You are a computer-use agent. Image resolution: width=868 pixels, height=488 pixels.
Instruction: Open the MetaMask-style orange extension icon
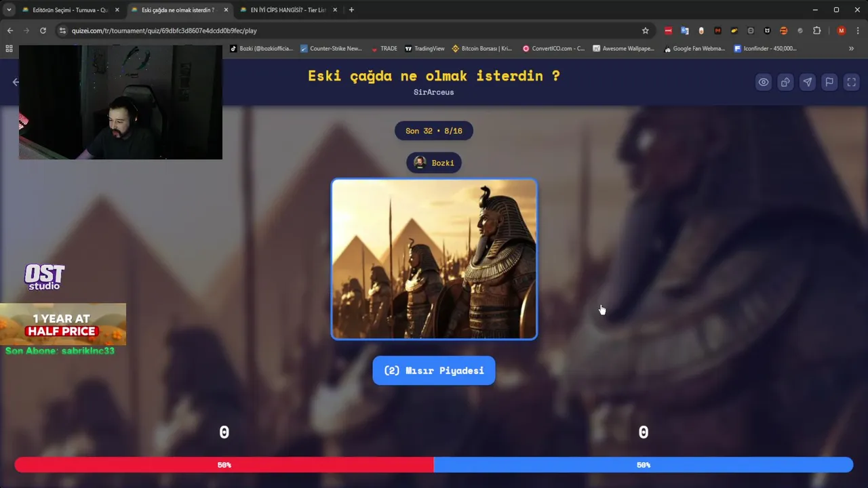pos(783,30)
